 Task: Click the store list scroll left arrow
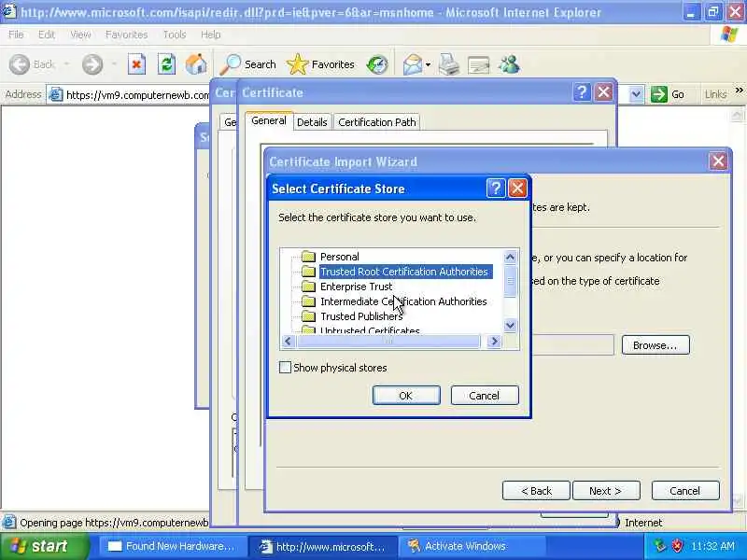[x=288, y=341]
